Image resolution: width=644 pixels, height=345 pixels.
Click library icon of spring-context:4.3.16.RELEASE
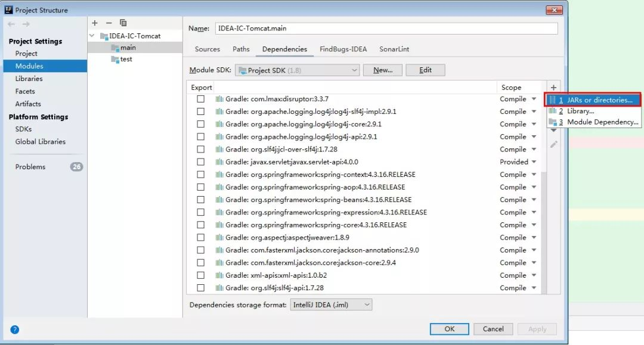point(219,175)
